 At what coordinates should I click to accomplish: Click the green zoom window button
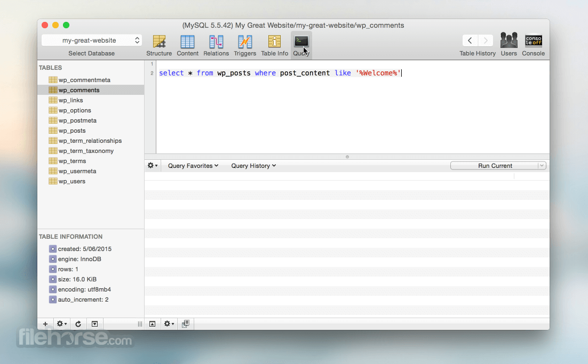pos(66,25)
